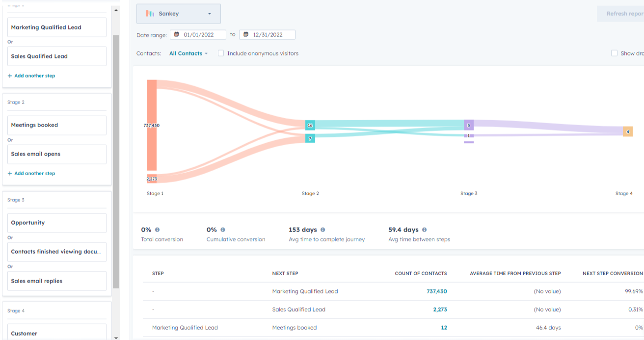Click the info icon beside Total conversion
This screenshot has width=644, height=340.
click(x=156, y=229)
